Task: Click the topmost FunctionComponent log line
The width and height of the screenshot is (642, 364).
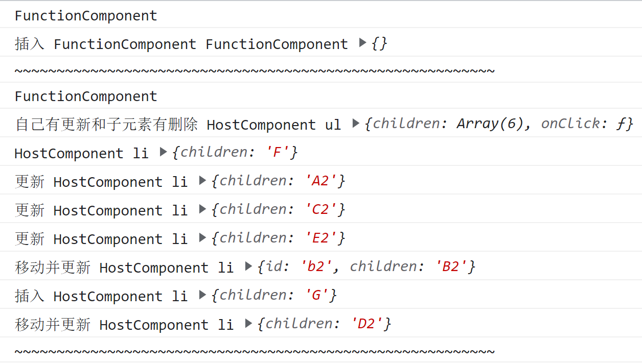Action: [x=86, y=16]
